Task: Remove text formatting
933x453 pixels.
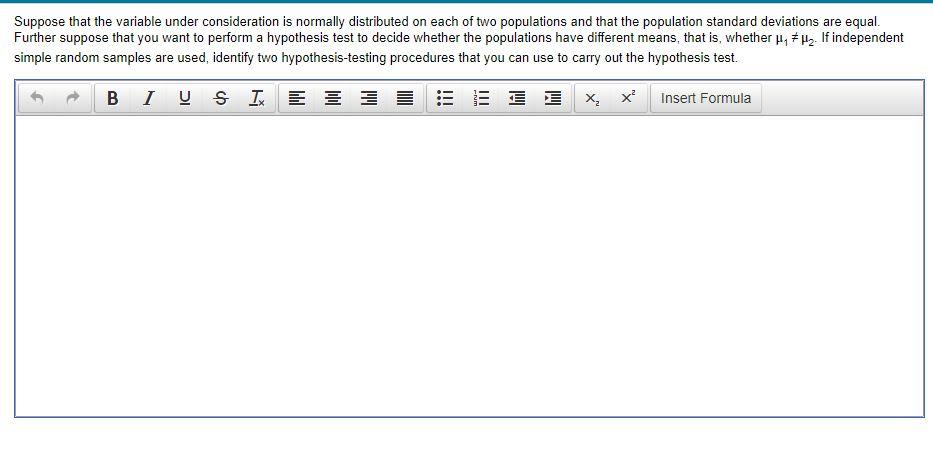Action: coord(257,98)
